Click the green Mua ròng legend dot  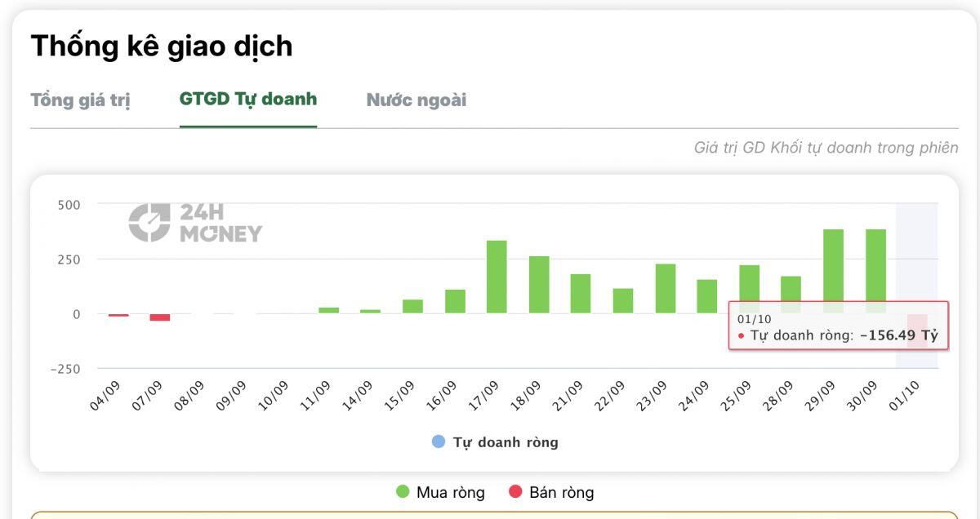point(403,492)
